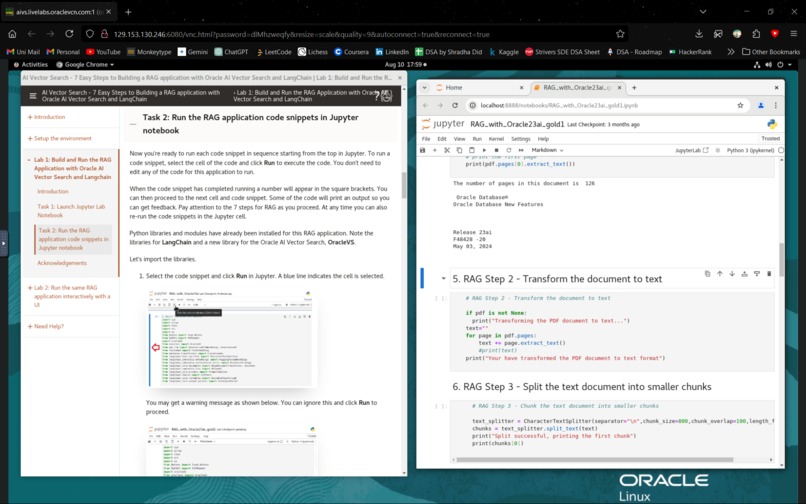Show more bookmarks with the double chevron
Image resolution: width=806 pixels, height=504 pixels.
(731, 52)
